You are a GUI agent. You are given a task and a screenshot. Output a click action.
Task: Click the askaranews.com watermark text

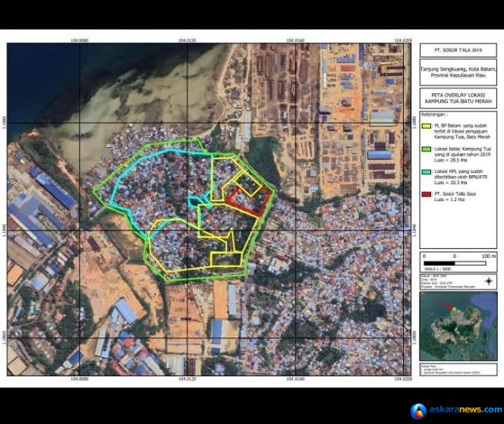tap(465, 410)
